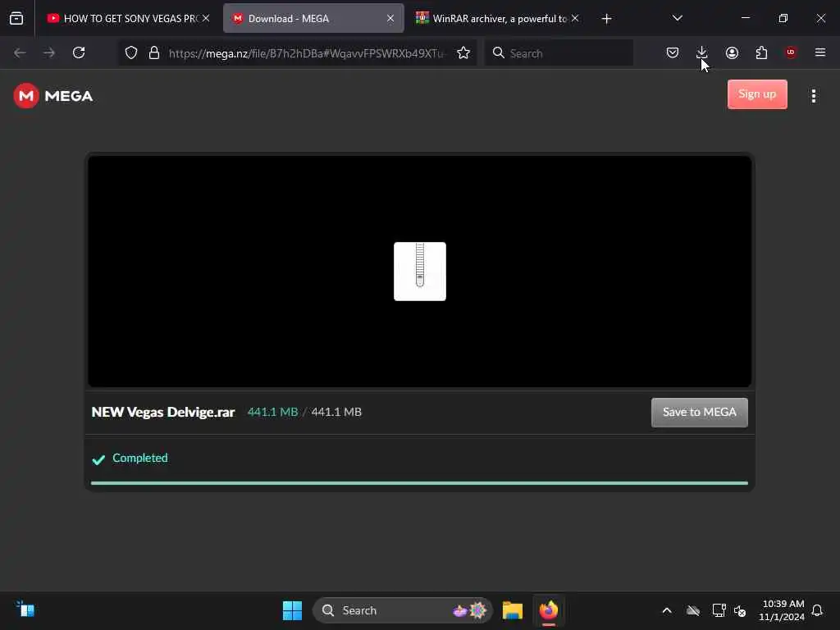Show hidden system tray icons

pos(667,610)
